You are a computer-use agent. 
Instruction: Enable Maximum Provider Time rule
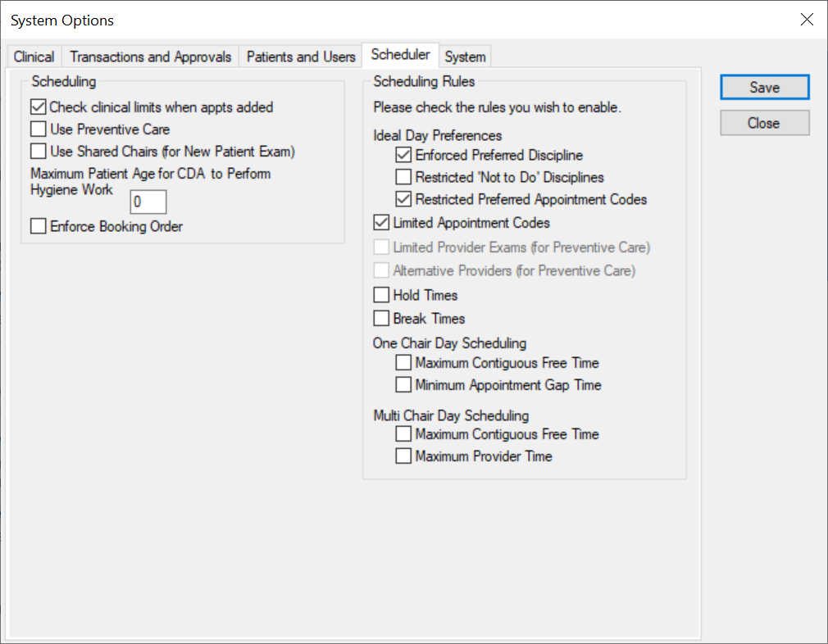pyautogui.click(x=403, y=456)
